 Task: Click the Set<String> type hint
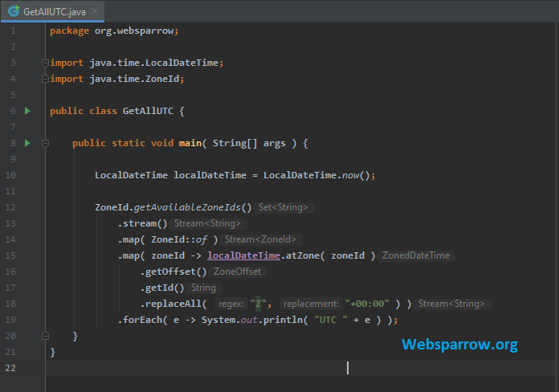pyautogui.click(x=284, y=207)
